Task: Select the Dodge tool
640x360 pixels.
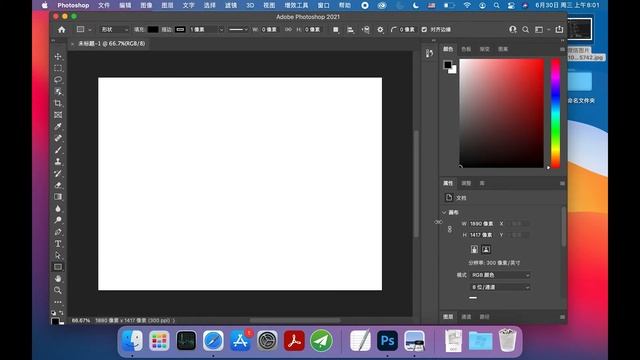Action: [x=58, y=220]
